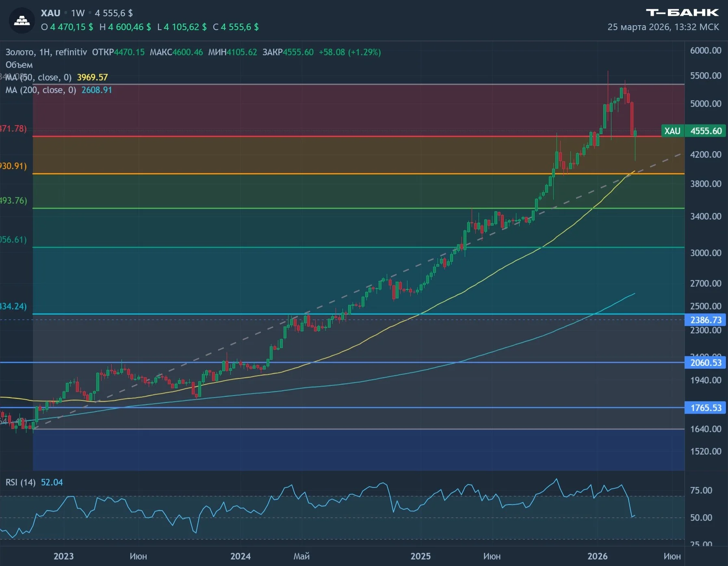Click the 2023 label on the time axis

(x=64, y=556)
